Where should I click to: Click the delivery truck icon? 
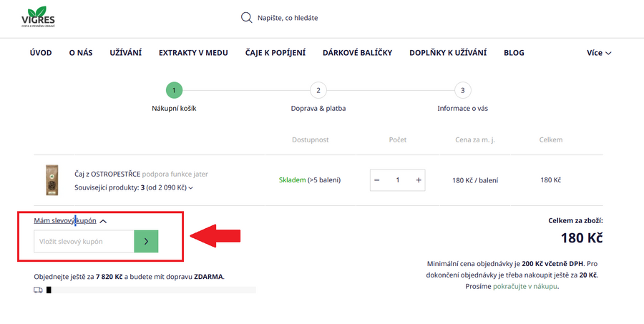click(x=38, y=290)
